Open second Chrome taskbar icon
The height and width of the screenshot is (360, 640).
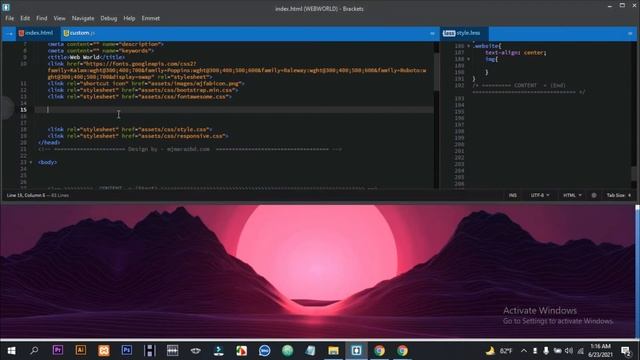point(402,351)
